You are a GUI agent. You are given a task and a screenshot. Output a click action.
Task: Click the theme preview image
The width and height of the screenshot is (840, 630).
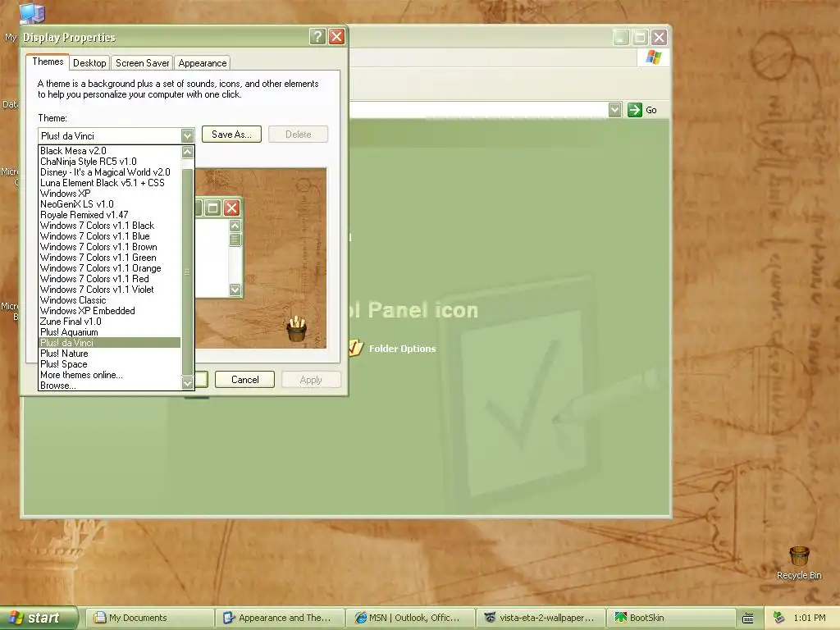pyautogui.click(x=260, y=258)
